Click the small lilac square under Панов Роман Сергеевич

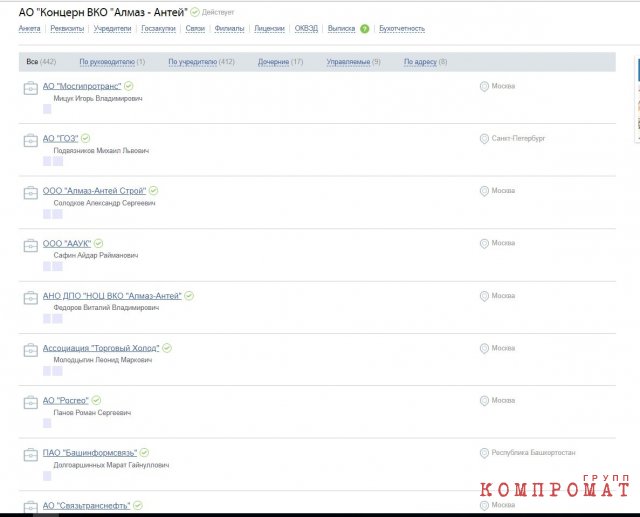47,423
